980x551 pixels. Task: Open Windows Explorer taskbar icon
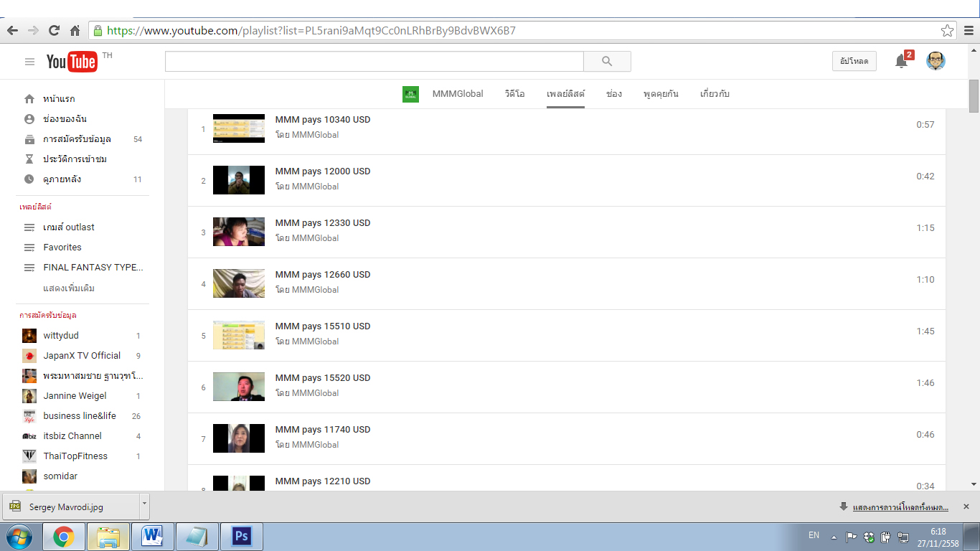click(x=108, y=537)
